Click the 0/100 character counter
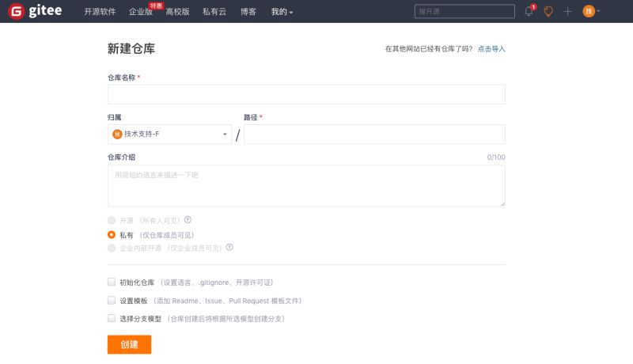Viewport: 633px width, 364px height. coord(496,157)
